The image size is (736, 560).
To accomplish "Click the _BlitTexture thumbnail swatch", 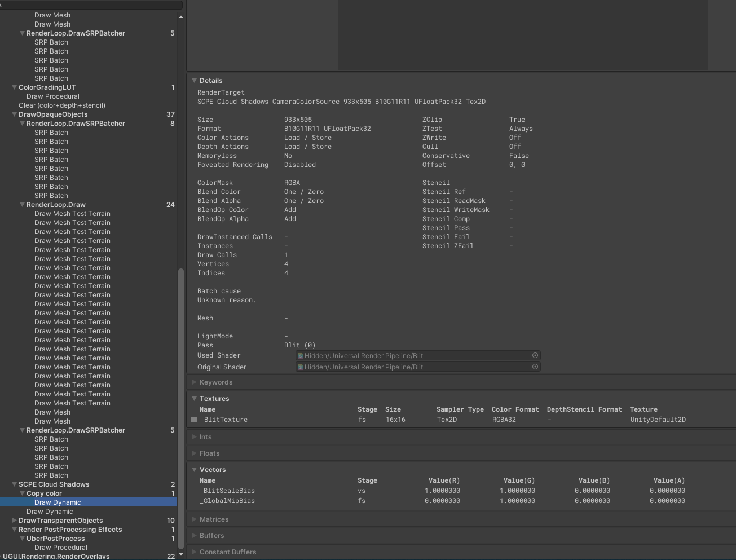I will [194, 420].
